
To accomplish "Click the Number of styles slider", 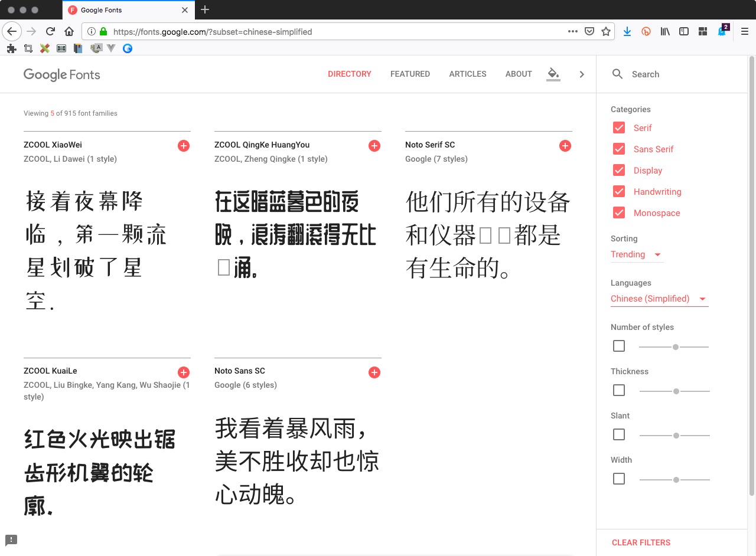I will tap(674, 347).
